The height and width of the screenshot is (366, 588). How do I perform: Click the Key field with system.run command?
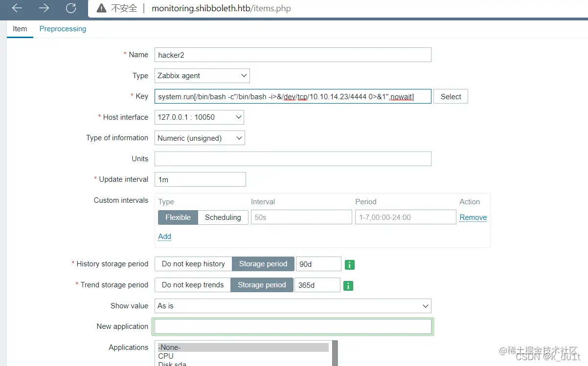tap(293, 96)
